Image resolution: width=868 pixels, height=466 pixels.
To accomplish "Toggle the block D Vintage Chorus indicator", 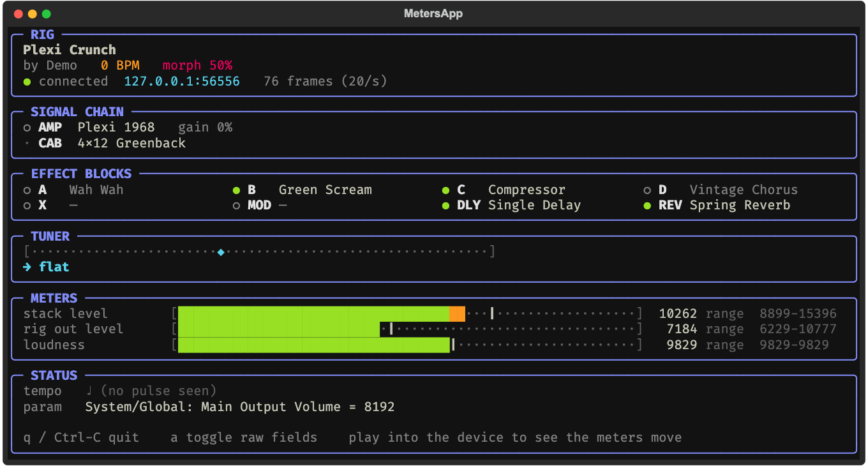I will click(x=647, y=190).
